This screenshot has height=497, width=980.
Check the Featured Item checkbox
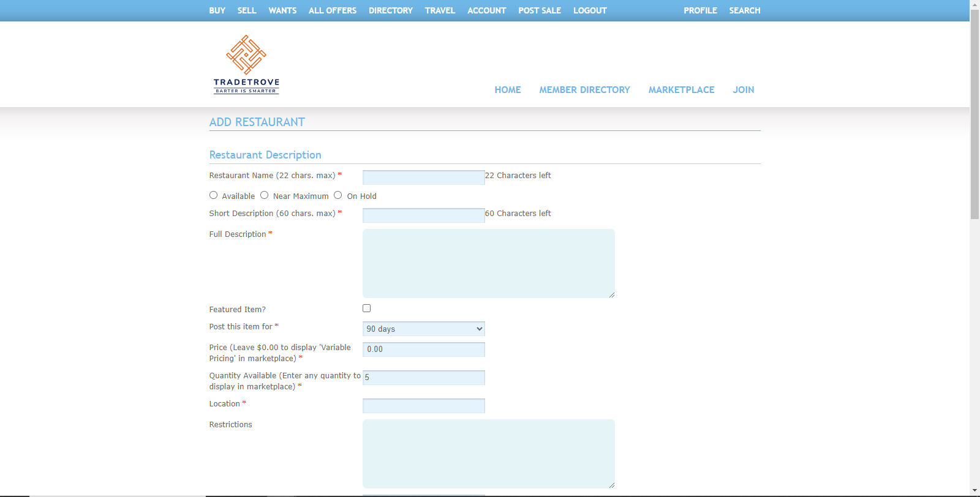tap(366, 308)
